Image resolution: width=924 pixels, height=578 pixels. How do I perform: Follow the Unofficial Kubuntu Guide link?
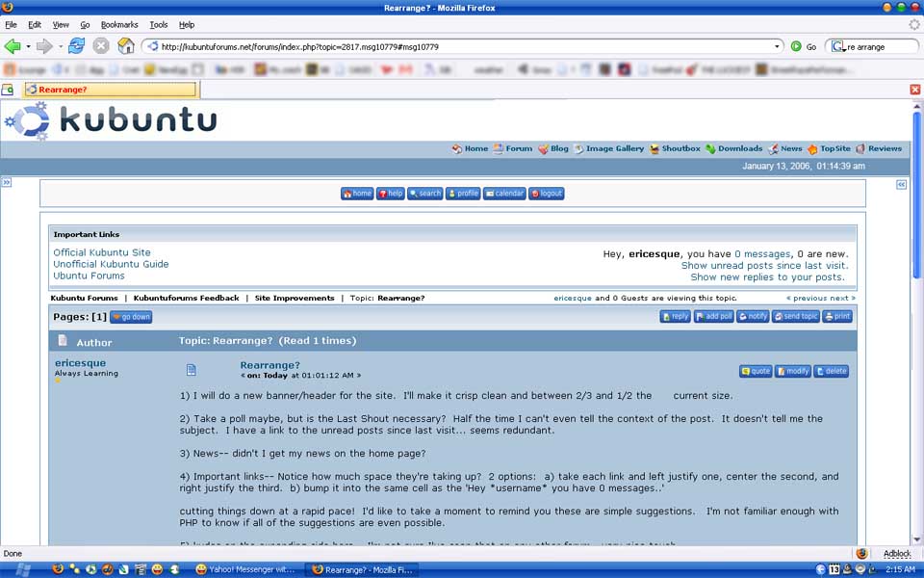111,264
